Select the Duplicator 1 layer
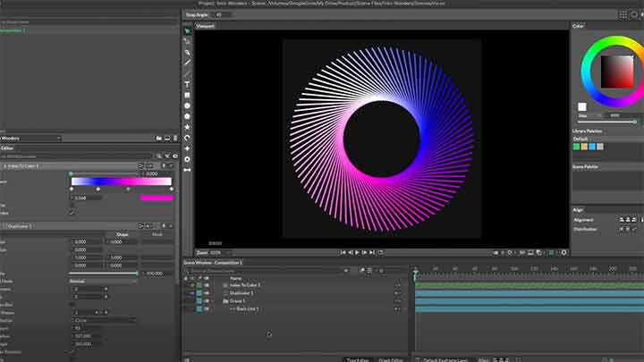The width and height of the screenshot is (644, 362). [x=241, y=293]
